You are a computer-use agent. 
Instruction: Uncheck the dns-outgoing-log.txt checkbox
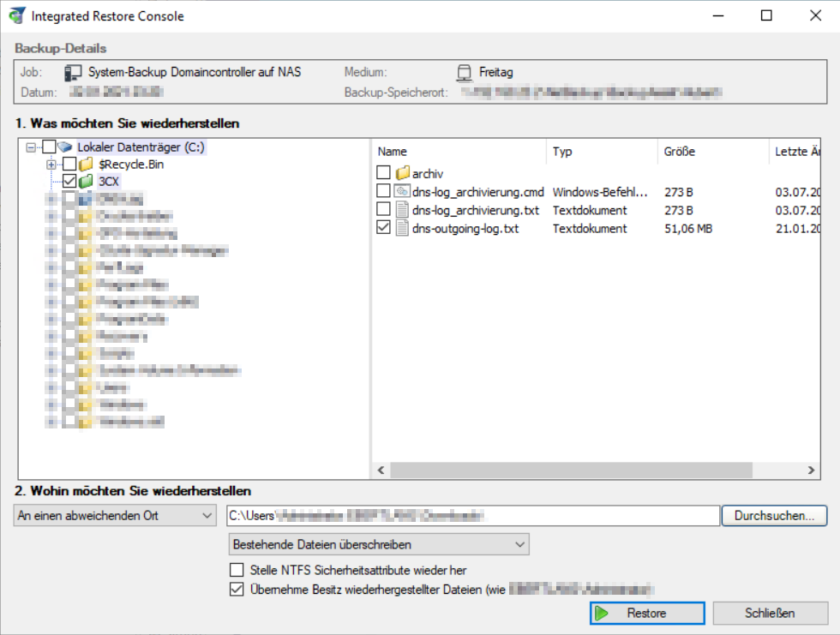coord(383,228)
